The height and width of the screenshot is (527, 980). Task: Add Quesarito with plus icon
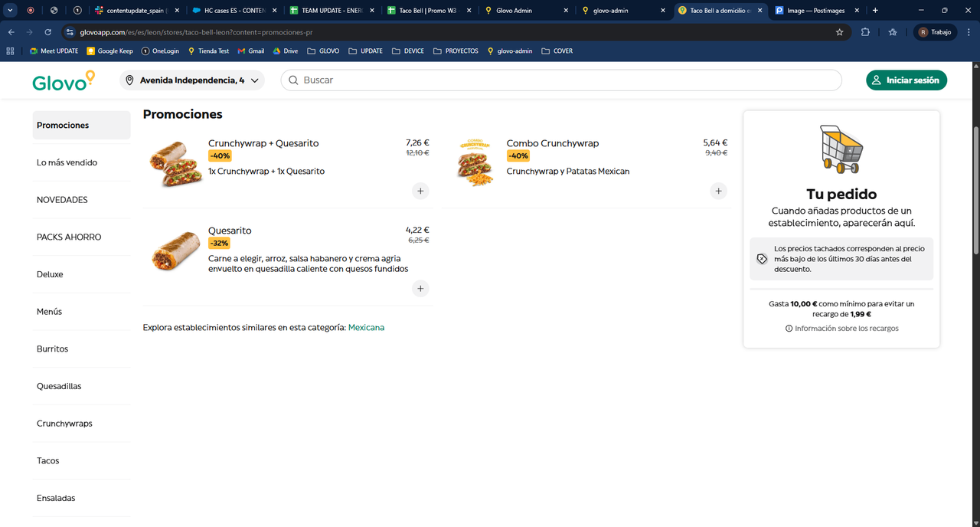click(x=420, y=289)
